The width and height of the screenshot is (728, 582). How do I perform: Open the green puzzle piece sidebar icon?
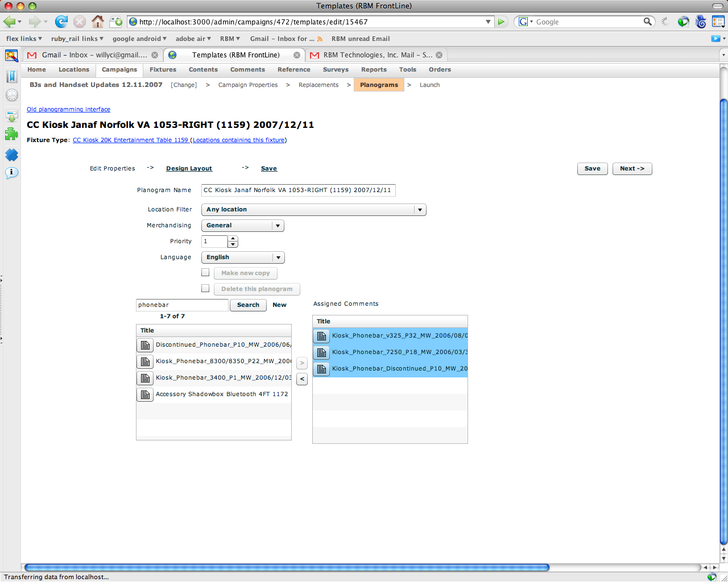(x=11, y=134)
